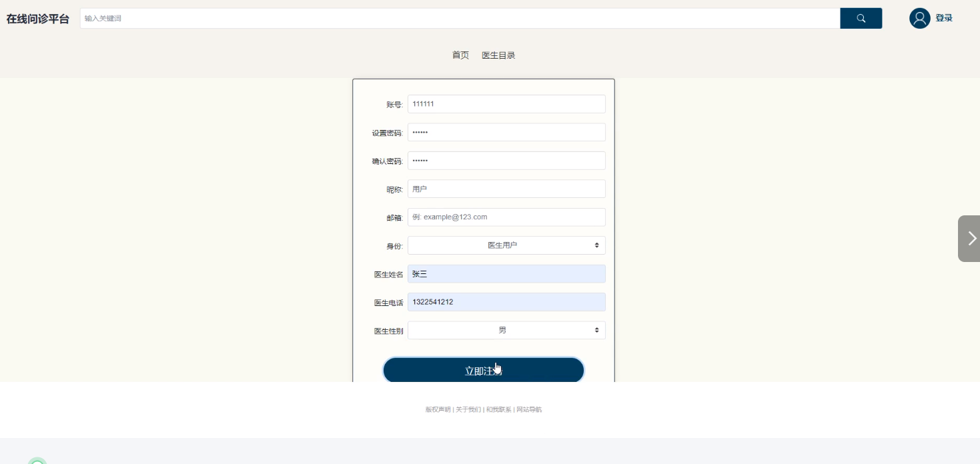Click the 邮箱 input field

(506, 217)
